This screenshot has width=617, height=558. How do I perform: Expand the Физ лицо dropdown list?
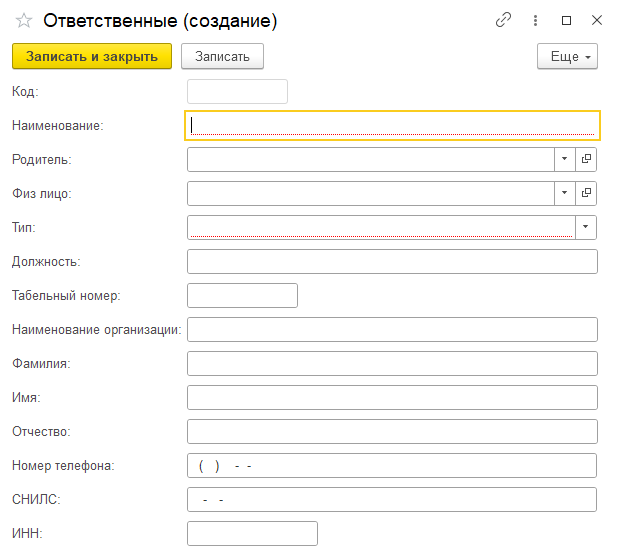565,193
